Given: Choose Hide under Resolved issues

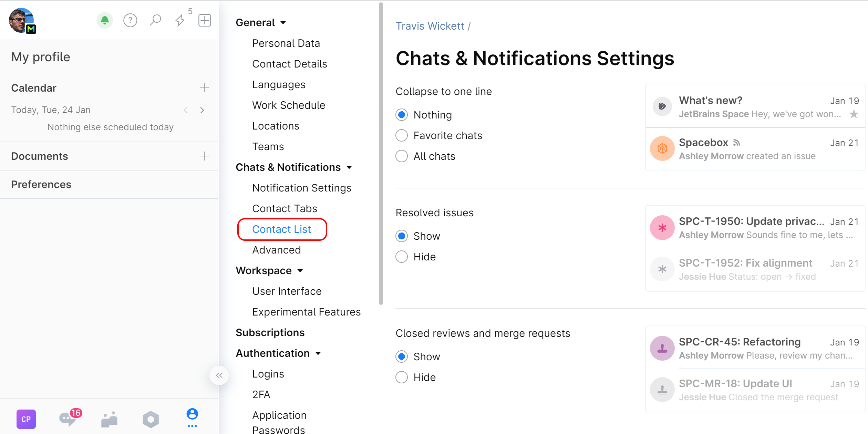Looking at the screenshot, I should [x=402, y=257].
